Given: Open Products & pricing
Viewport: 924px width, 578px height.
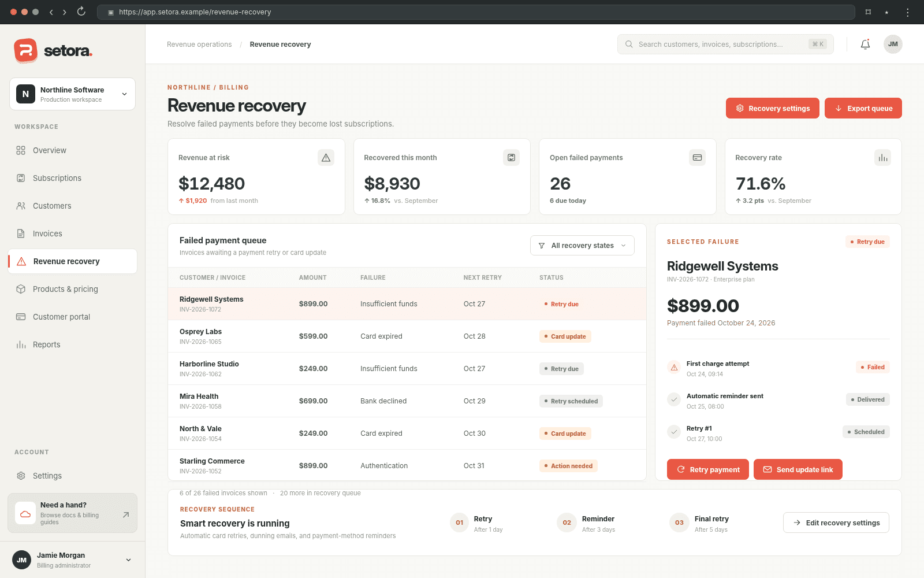Looking at the screenshot, I should [x=73, y=289].
